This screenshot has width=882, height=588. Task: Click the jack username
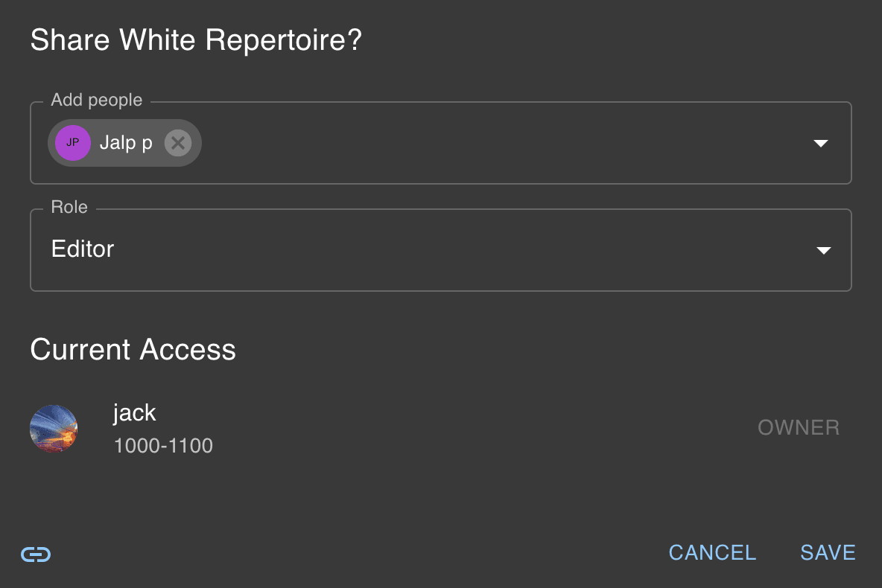coord(135,412)
